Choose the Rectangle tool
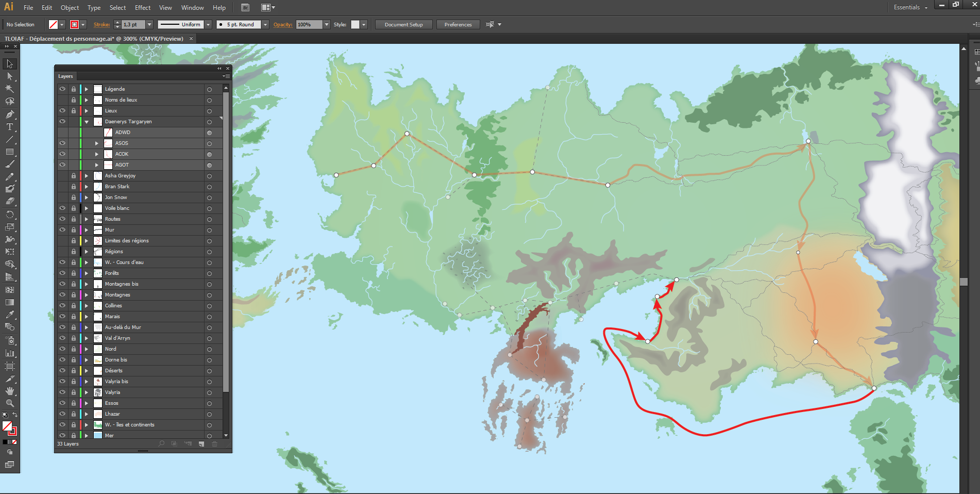 10,152
